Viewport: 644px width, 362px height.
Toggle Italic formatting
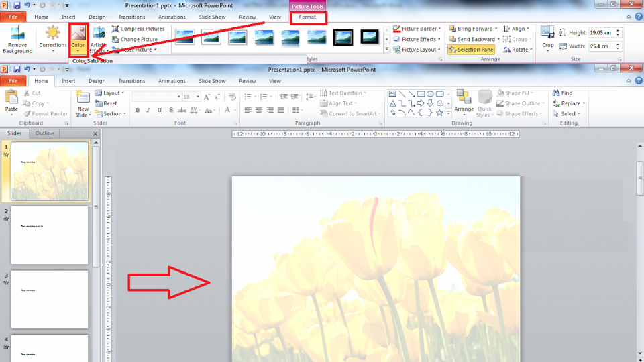pyautogui.click(x=148, y=110)
